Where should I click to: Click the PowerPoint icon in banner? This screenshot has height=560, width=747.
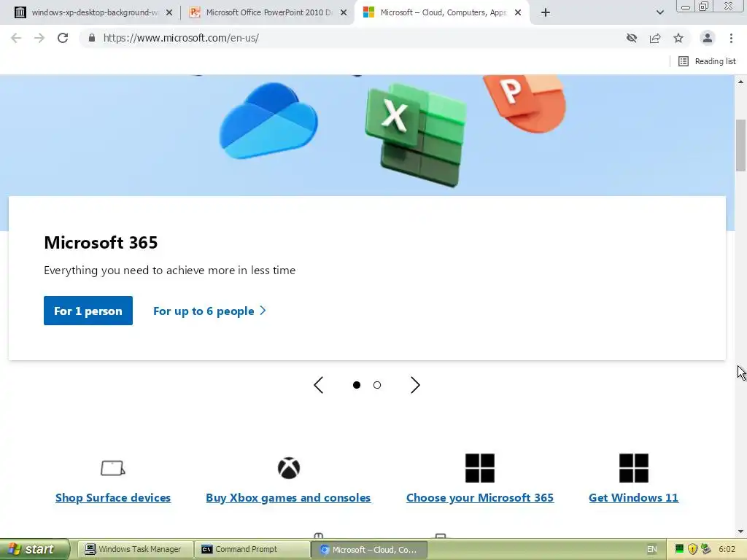point(525,103)
